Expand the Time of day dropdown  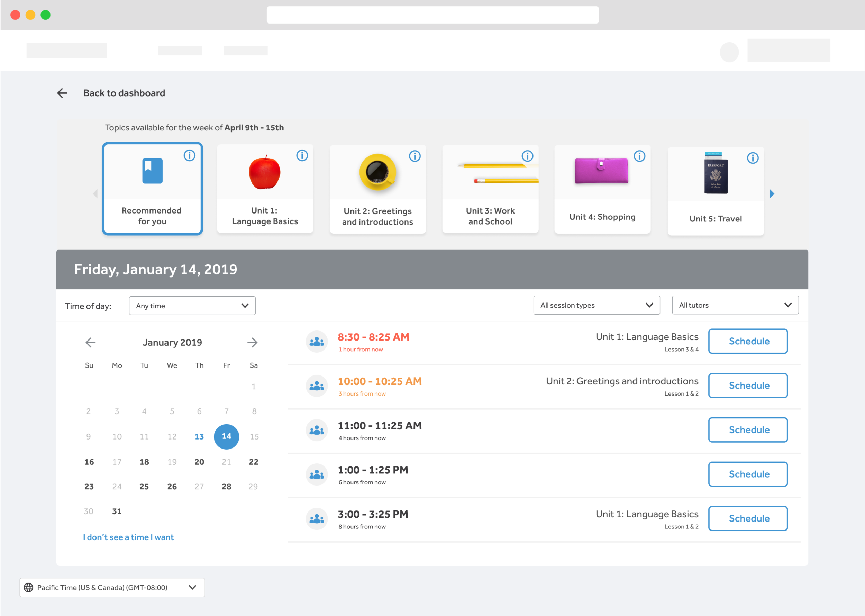click(x=192, y=306)
